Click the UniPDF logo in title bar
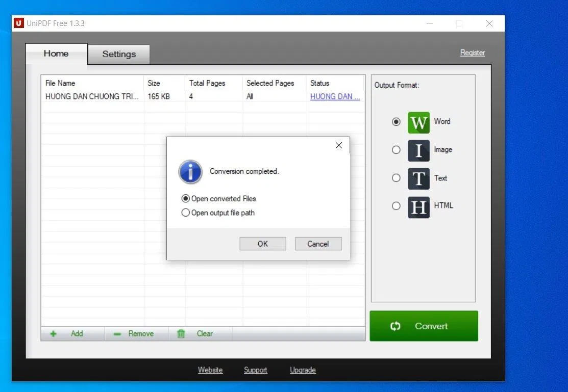The width and height of the screenshot is (568, 392). click(19, 23)
